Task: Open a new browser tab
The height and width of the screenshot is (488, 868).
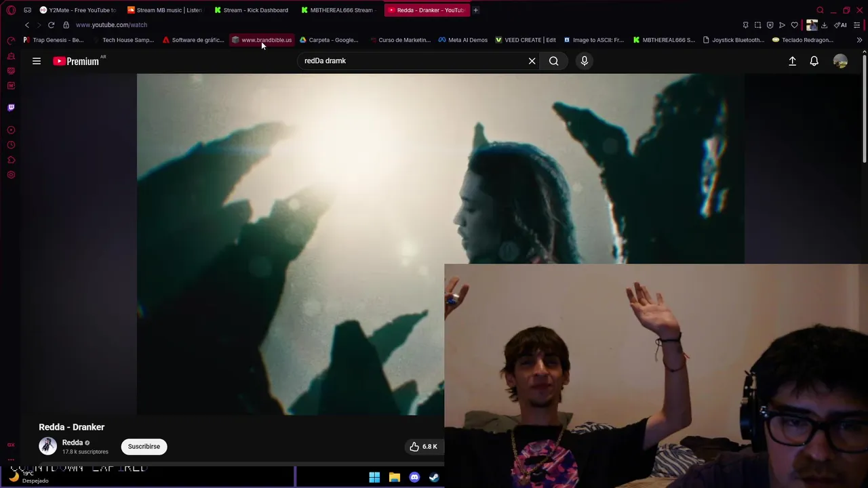Action: click(x=475, y=10)
